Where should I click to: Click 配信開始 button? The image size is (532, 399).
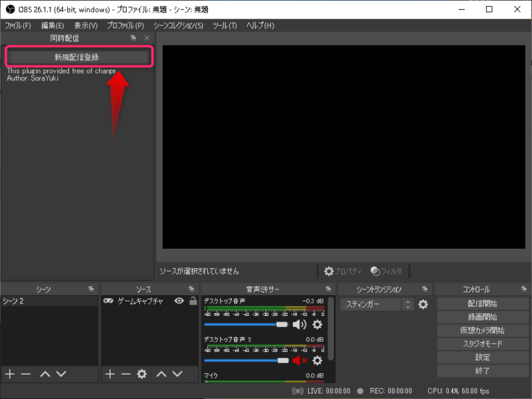[482, 303]
